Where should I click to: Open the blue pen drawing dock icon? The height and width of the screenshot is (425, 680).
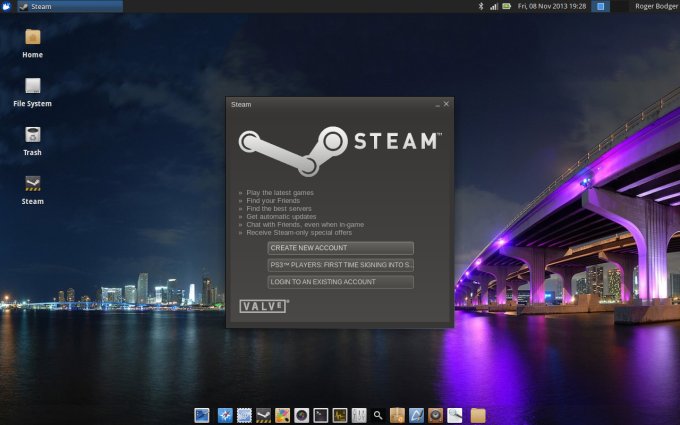point(416,415)
